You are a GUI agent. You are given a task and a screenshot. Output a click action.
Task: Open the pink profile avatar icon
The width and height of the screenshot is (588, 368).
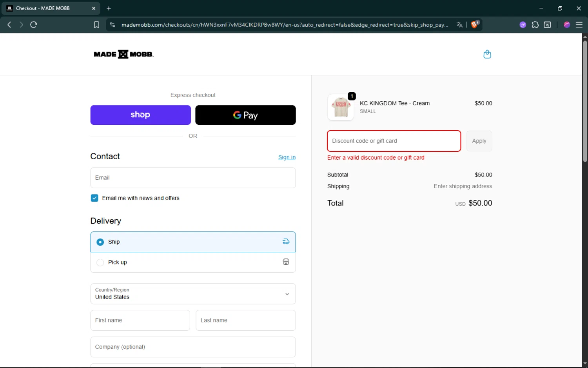point(567,25)
